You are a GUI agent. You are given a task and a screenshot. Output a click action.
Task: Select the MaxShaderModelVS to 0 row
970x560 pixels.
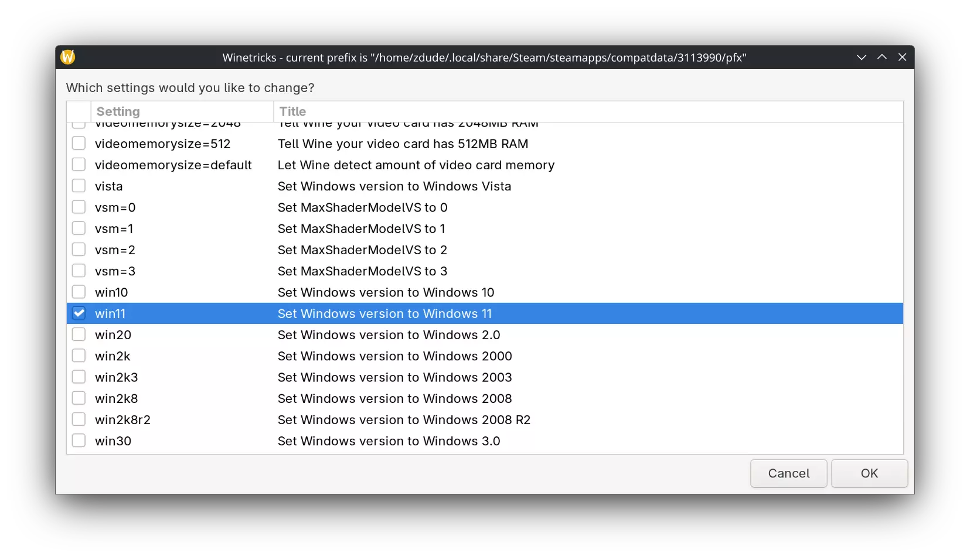(x=362, y=207)
